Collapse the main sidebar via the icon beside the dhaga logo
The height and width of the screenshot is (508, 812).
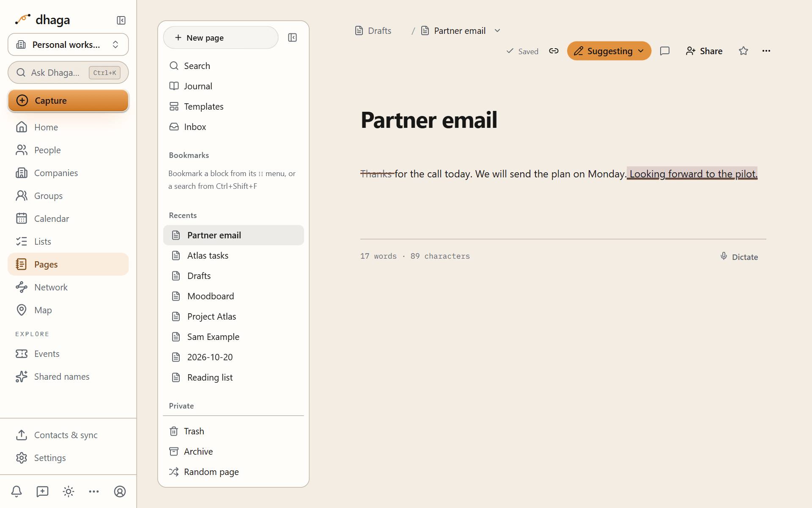(x=121, y=20)
